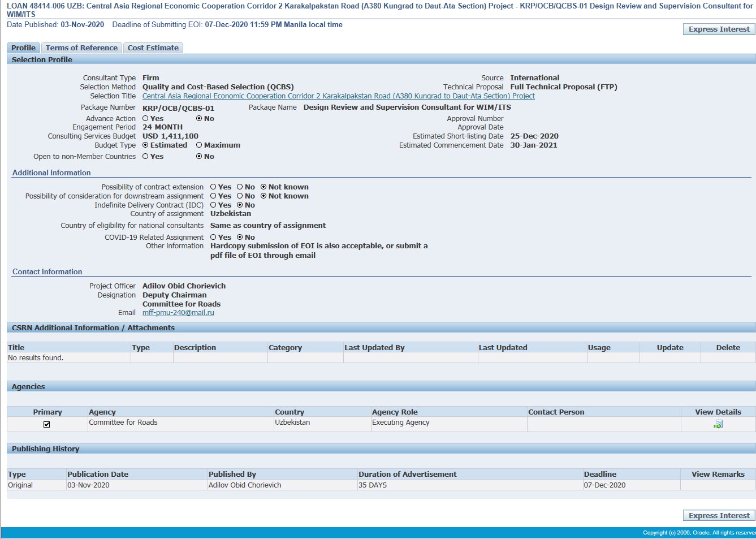Image resolution: width=756 pixels, height=539 pixels.
Task: Select the Profile tab
Action: click(23, 48)
